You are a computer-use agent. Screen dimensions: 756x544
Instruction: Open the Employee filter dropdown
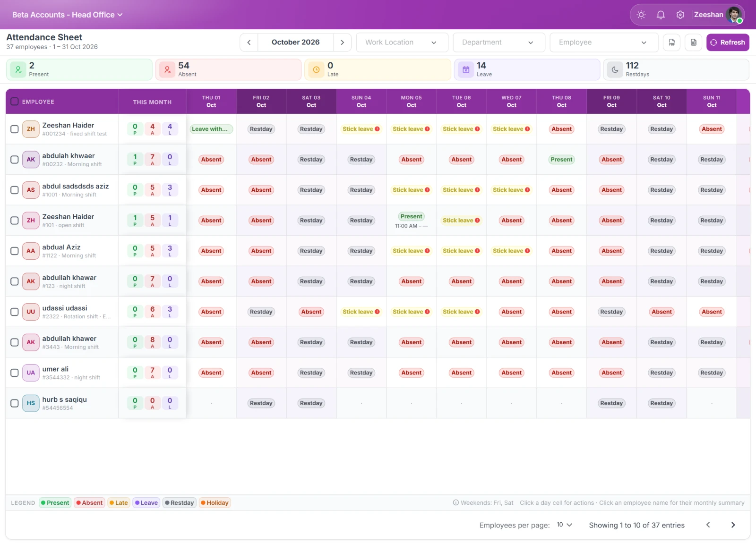pyautogui.click(x=604, y=42)
